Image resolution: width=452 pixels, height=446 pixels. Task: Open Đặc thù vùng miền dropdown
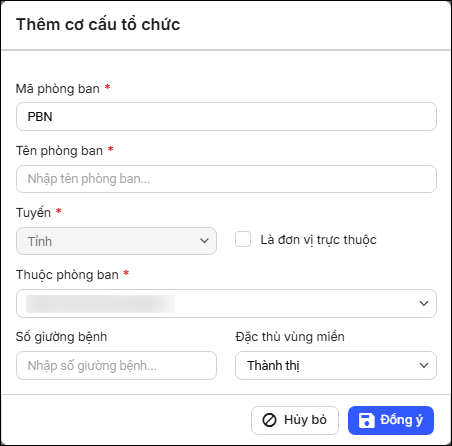[x=336, y=365]
